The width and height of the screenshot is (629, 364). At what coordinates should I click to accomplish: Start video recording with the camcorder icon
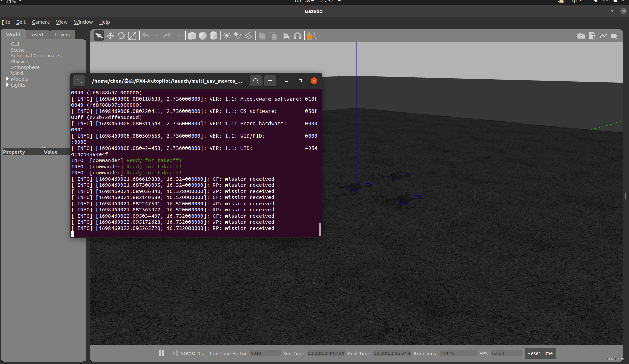614,36
